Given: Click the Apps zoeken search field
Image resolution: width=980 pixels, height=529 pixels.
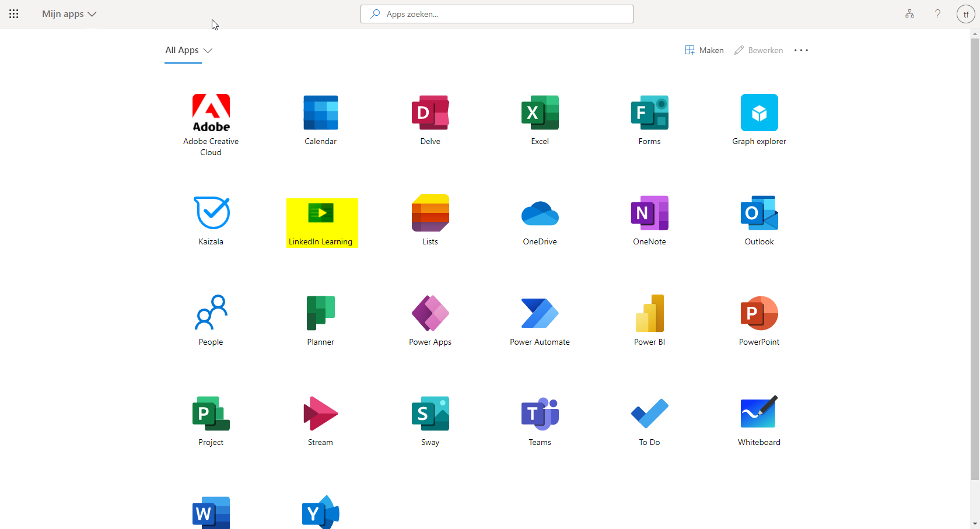Looking at the screenshot, I should [497, 14].
